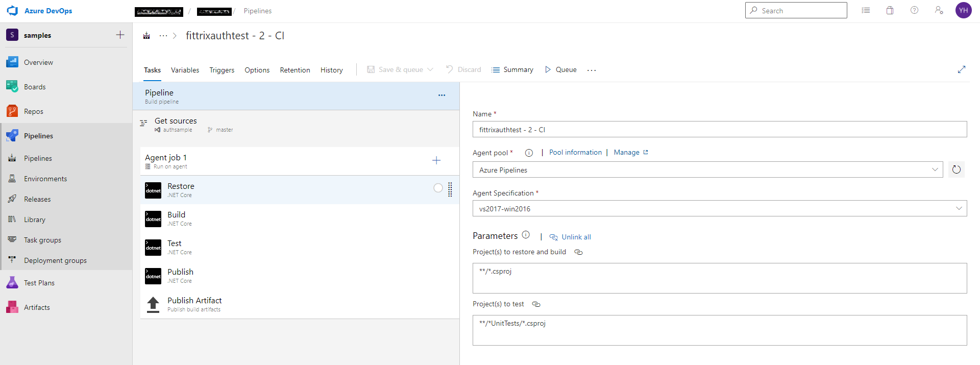Click the Parameters info icon
Image resolution: width=980 pixels, height=365 pixels.
(x=526, y=235)
